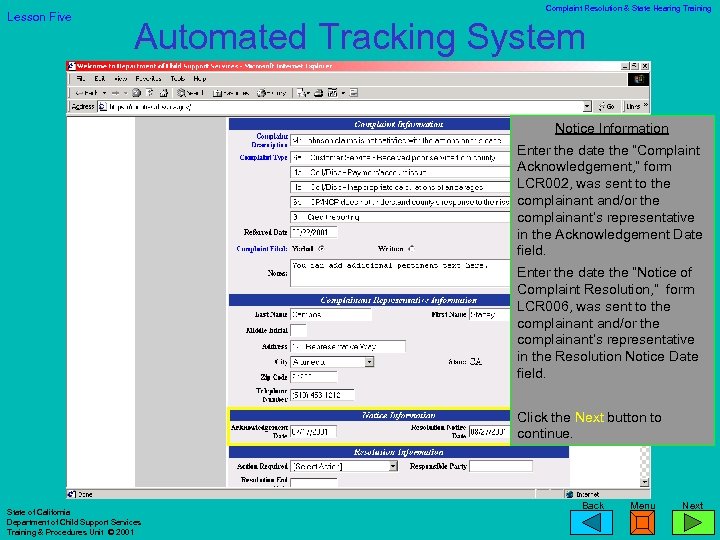Image resolution: width=720 pixels, height=540 pixels.
Task: Click the Edit page toolbar icon
Action: tap(332, 93)
